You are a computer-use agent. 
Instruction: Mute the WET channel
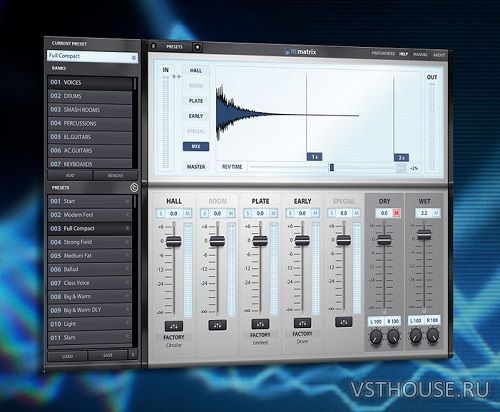point(436,212)
